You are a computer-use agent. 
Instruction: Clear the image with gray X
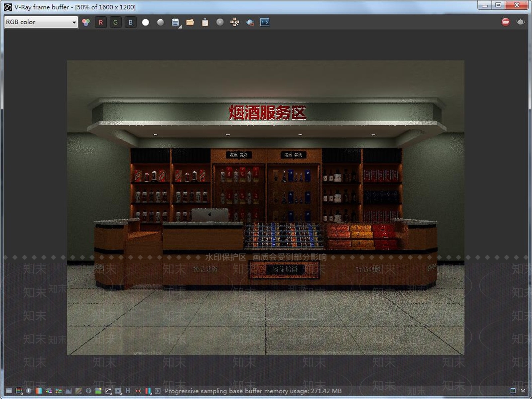tap(220, 22)
